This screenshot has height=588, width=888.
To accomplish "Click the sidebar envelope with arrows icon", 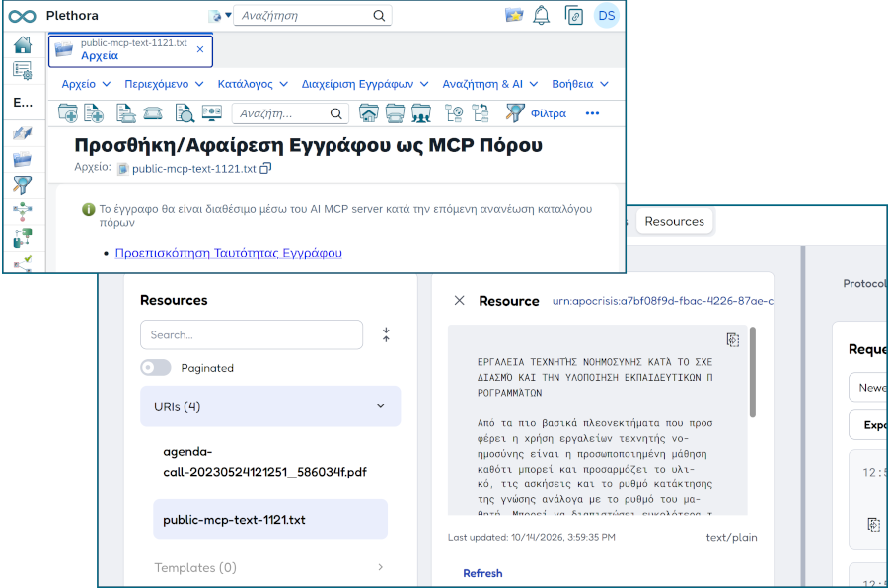I will 23,133.
